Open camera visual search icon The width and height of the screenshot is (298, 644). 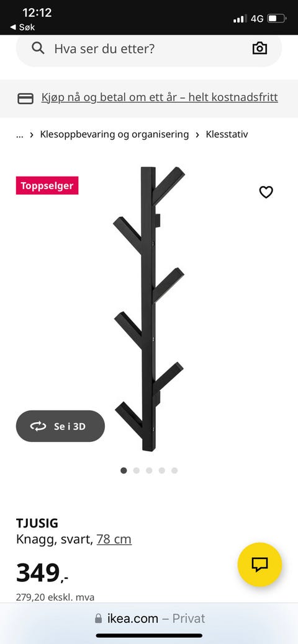point(260,48)
